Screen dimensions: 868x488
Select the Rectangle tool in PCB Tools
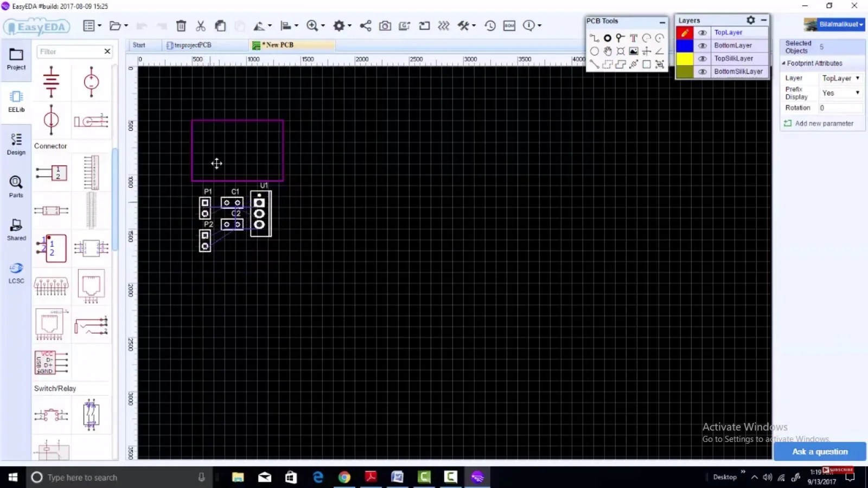tap(646, 64)
